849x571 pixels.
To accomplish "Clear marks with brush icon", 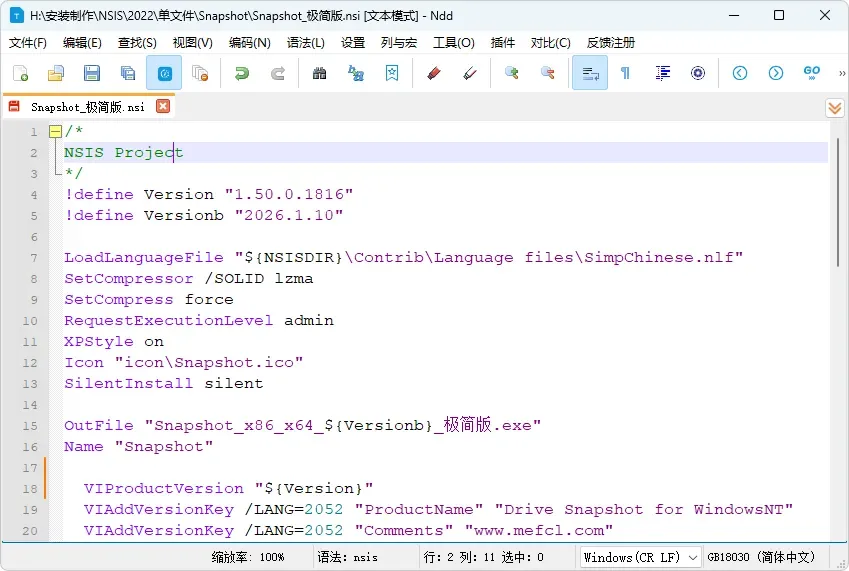I will [469, 73].
